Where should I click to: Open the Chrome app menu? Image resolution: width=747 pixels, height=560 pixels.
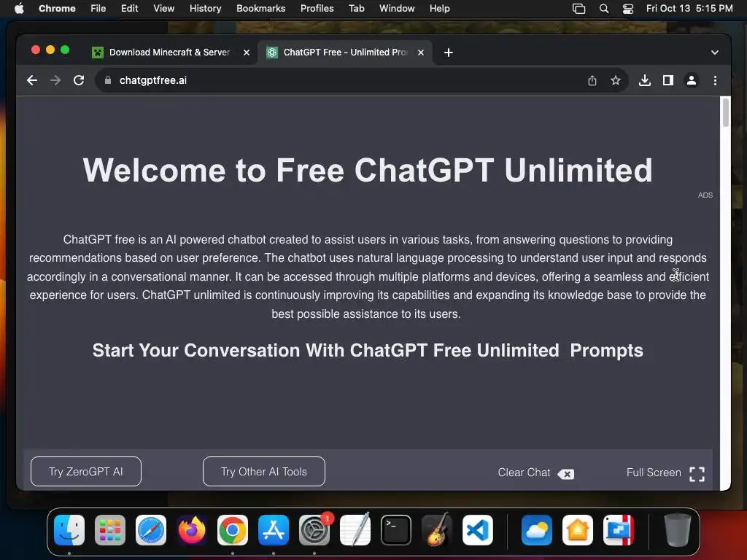[57, 9]
